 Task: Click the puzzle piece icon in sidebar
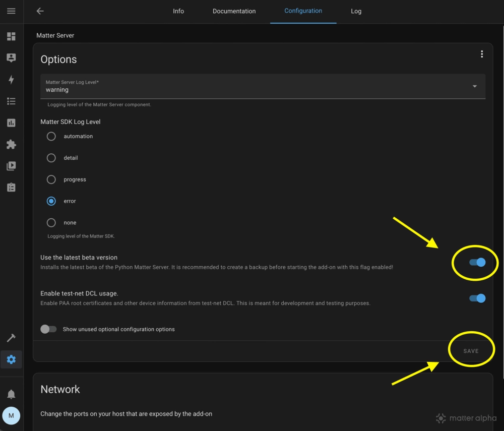click(x=11, y=145)
